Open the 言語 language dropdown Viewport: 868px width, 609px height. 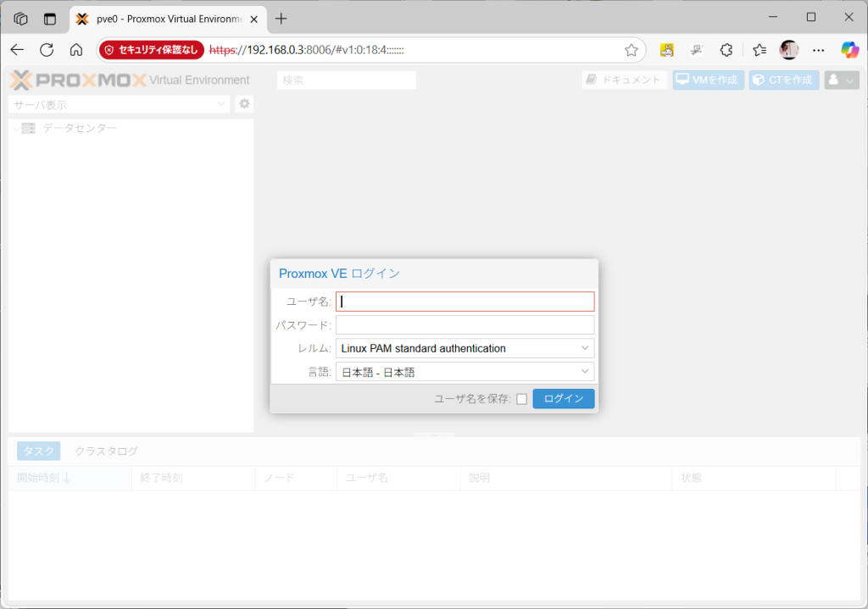coord(465,372)
